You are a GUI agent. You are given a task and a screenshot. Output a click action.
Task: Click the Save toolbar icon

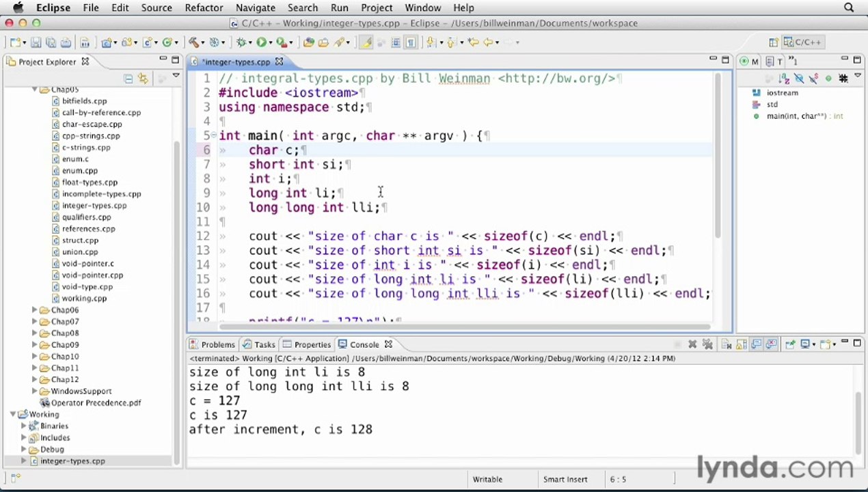click(36, 42)
